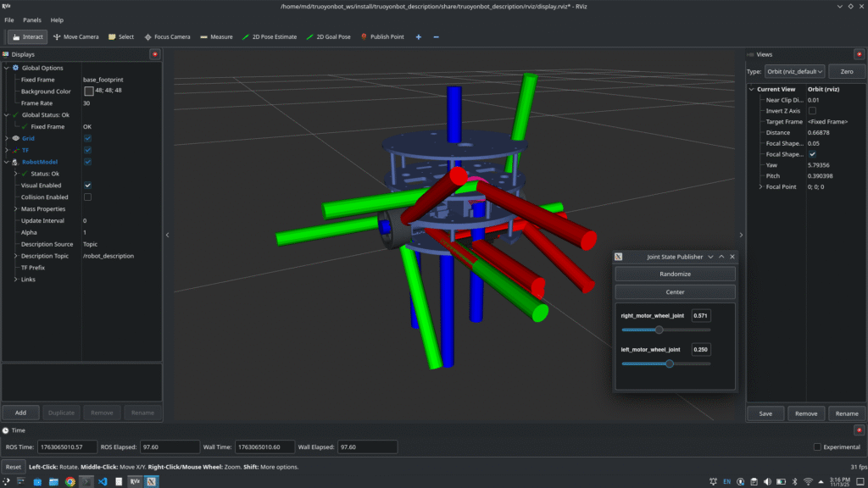Open Visual Studio Code from the taskbar

(x=102, y=481)
